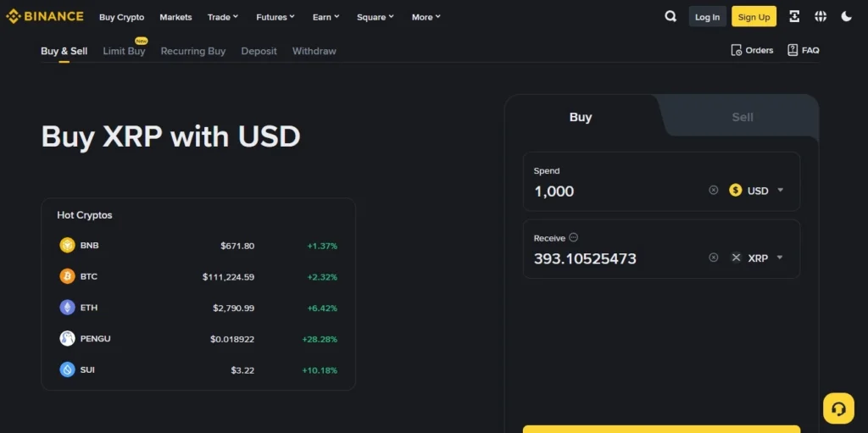Viewport: 868px width, 433px height.
Task: Switch to the Sell panel tab
Action: [x=743, y=117]
